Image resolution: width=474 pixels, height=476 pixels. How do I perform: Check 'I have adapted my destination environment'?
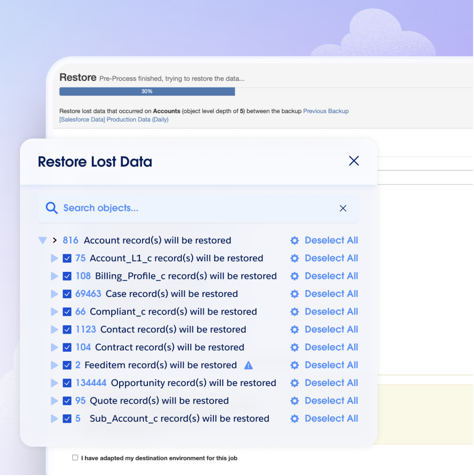(75, 458)
